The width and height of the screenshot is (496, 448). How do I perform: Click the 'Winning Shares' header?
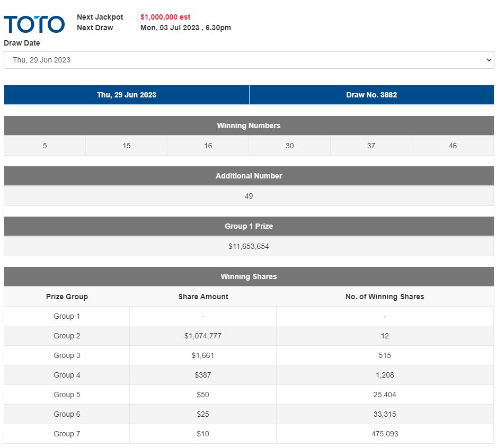(249, 276)
